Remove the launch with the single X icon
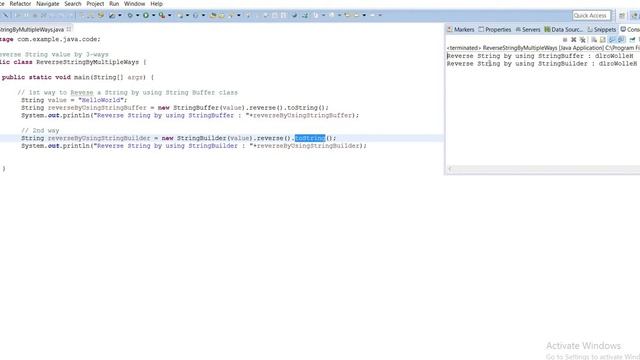Image resolution: width=640 pixels, height=360 pixels. pos(573,40)
